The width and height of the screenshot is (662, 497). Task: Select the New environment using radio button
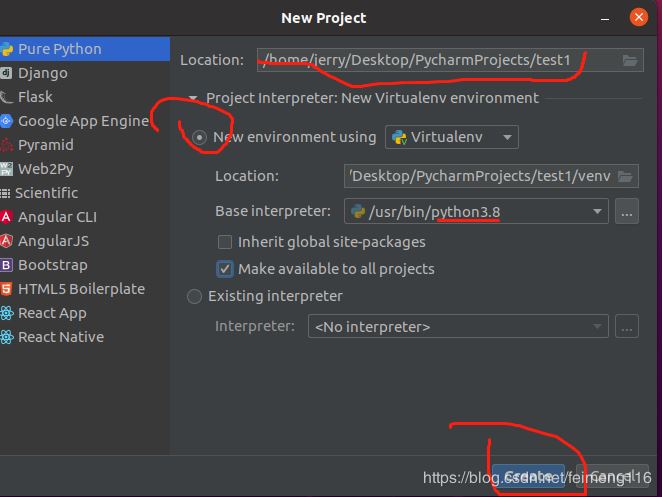point(199,138)
